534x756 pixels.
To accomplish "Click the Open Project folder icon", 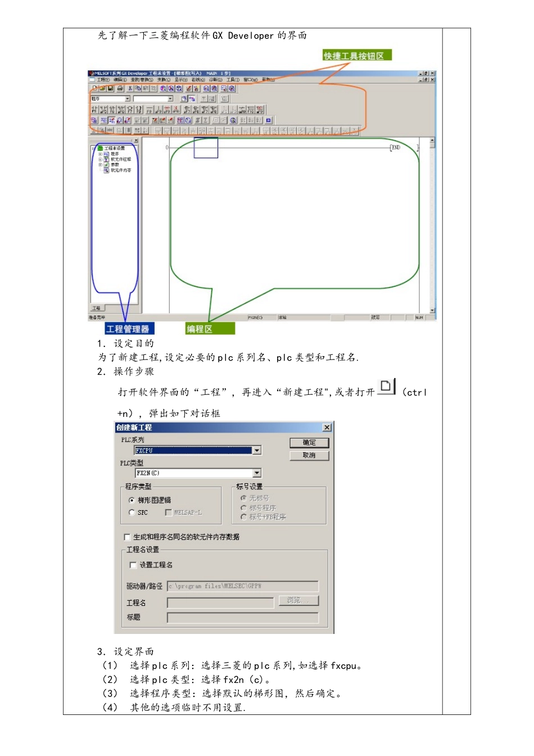I will pyautogui.click(x=102, y=88).
